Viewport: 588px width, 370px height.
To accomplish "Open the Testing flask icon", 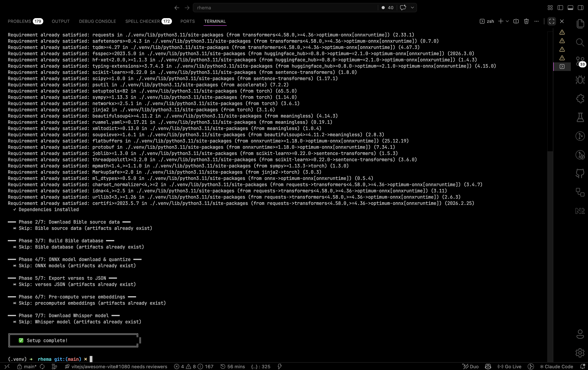I will 580,117.
